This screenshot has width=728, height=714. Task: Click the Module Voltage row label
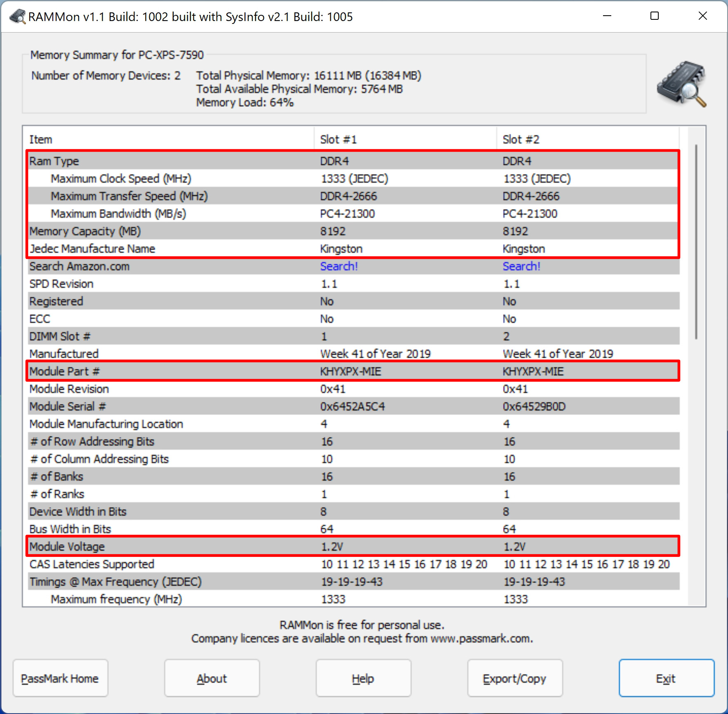pyautogui.click(x=67, y=547)
